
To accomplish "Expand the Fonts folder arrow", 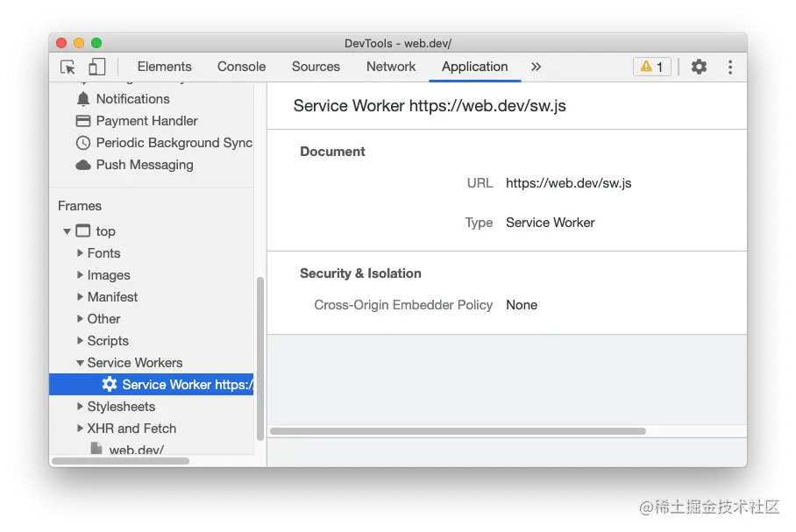I will tap(80, 252).
